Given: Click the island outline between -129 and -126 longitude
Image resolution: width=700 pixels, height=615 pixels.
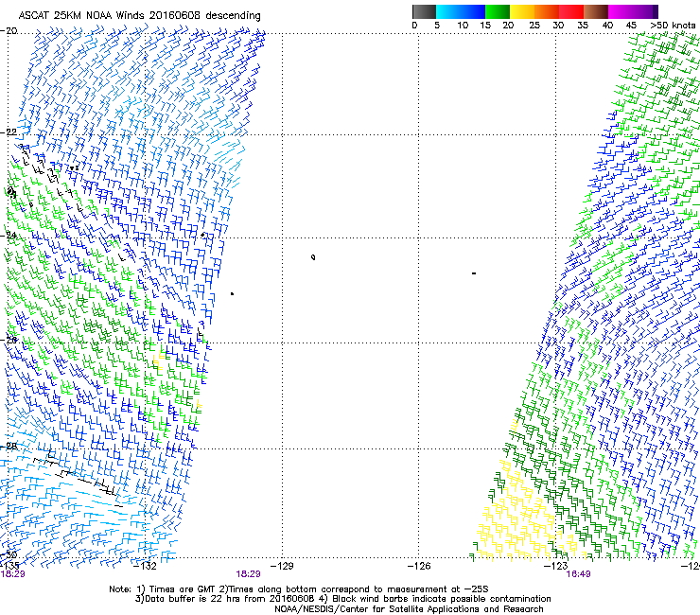Looking at the screenshot, I should [x=313, y=257].
